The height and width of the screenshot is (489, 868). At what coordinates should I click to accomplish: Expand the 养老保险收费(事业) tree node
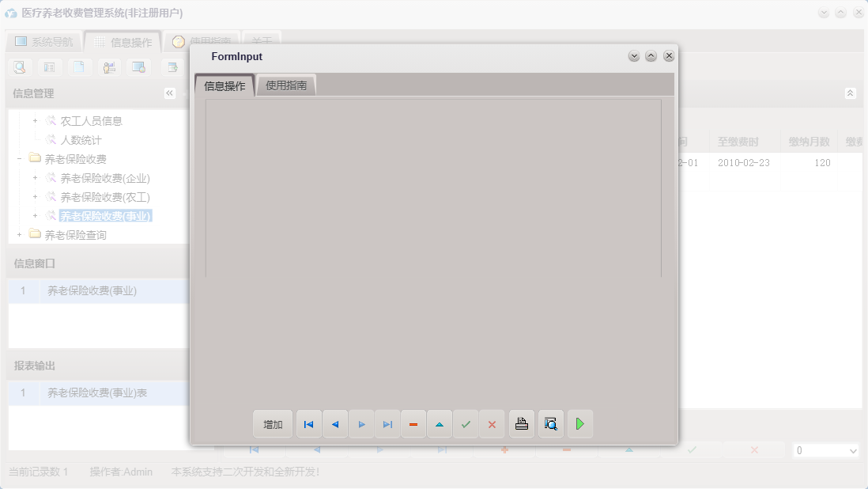[x=35, y=216]
